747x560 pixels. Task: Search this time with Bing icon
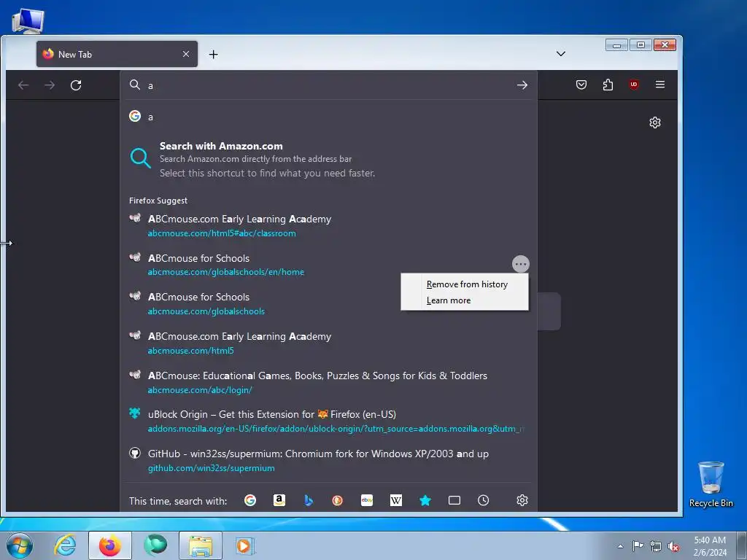point(309,500)
